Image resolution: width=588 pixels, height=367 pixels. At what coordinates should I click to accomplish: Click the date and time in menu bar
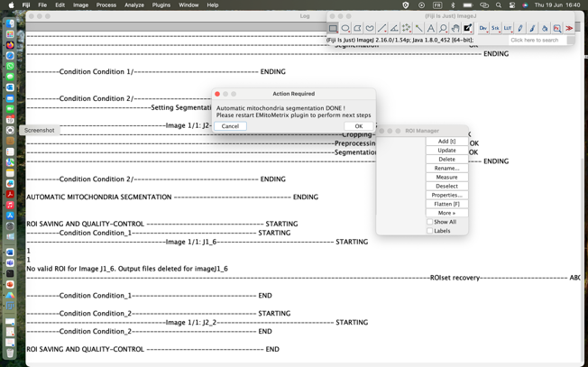(556, 5)
